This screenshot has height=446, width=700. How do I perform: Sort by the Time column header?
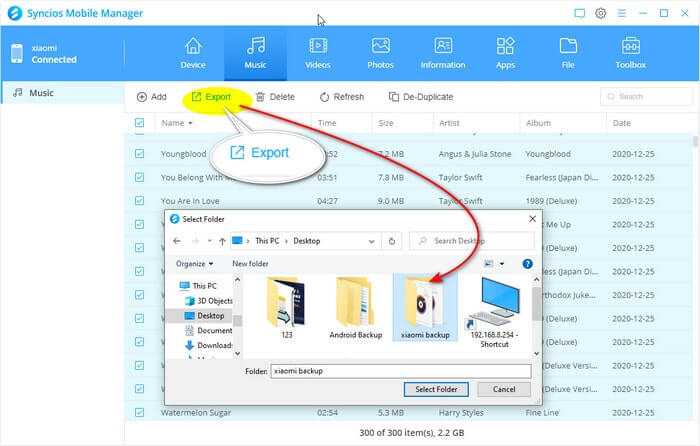(327, 123)
